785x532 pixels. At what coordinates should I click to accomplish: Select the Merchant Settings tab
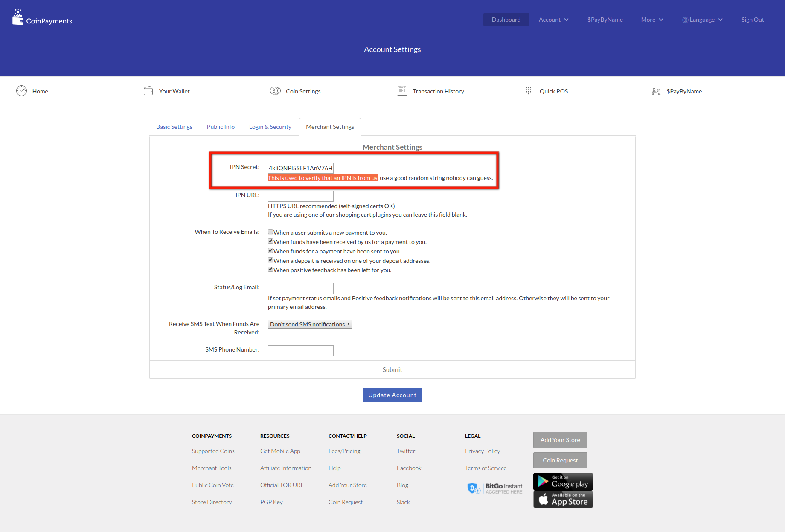pos(330,127)
